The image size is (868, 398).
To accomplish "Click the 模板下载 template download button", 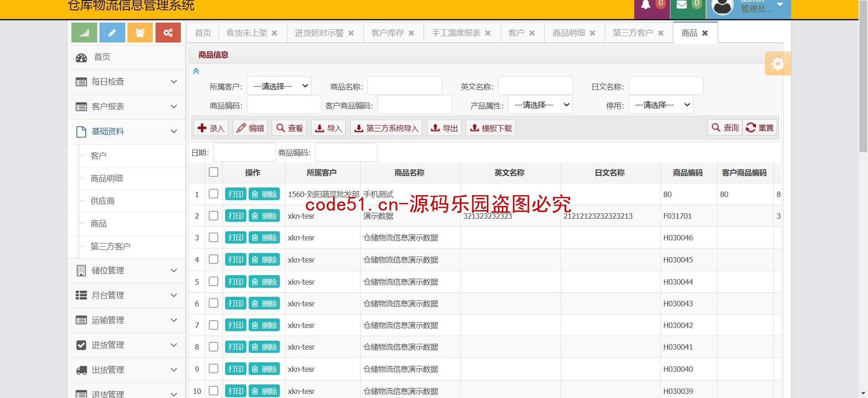I will pos(491,128).
